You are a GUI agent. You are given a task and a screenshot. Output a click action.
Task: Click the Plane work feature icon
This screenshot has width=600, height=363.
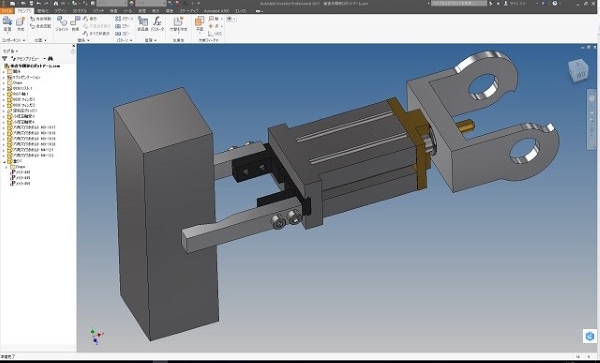pyautogui.click(x=199, y=22)
